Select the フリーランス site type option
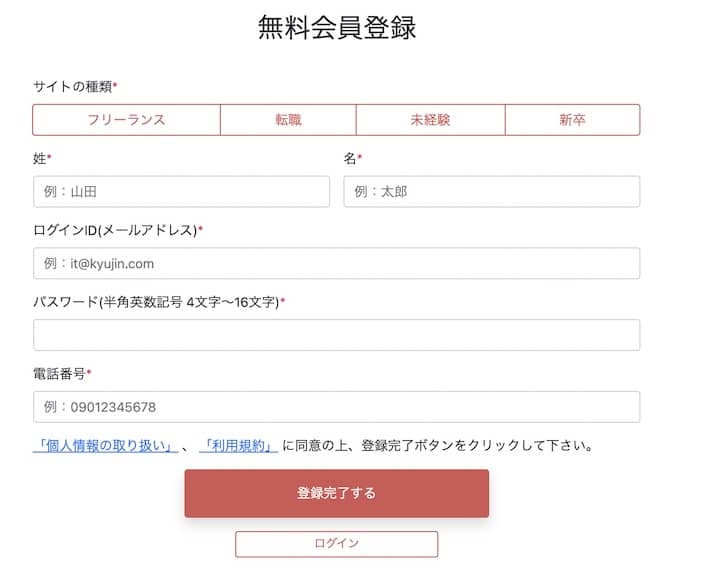 [126, 120]
